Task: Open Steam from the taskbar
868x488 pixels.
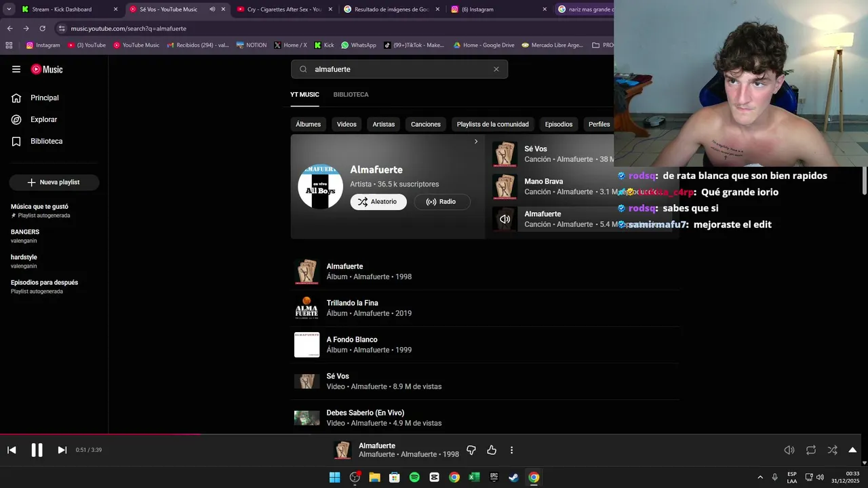Action: (514, 477)
